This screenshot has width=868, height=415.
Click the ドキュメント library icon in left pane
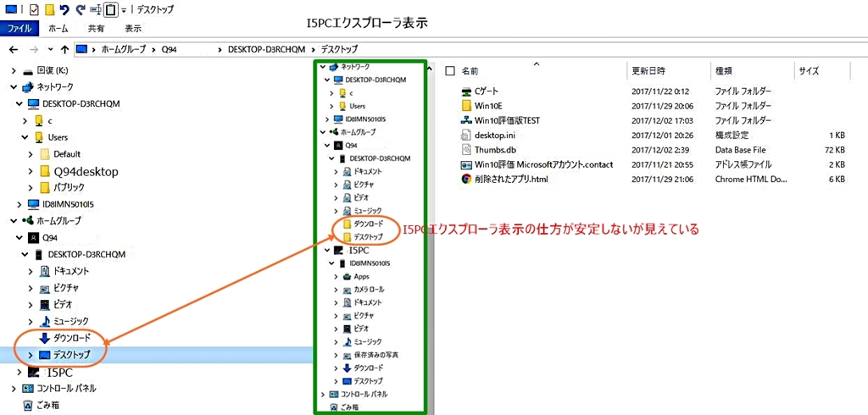pyautogui.click(x=46, y=271)
